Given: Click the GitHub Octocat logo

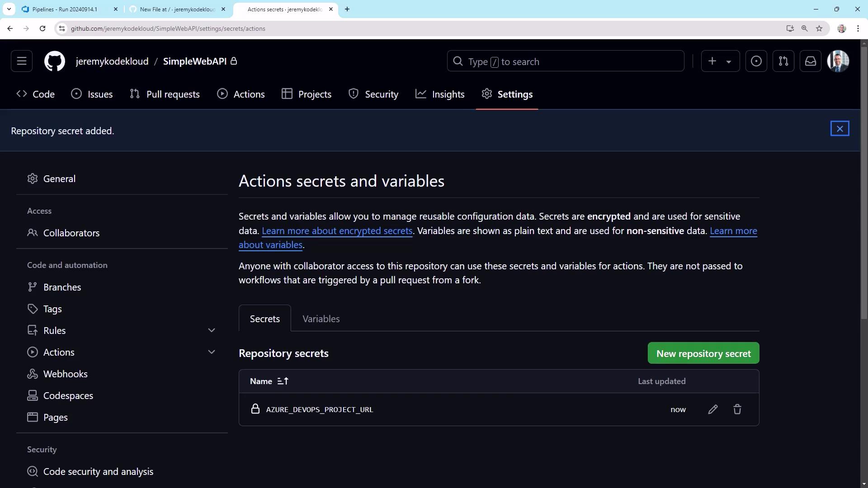Looking at the screenshot, I should 55,61.
